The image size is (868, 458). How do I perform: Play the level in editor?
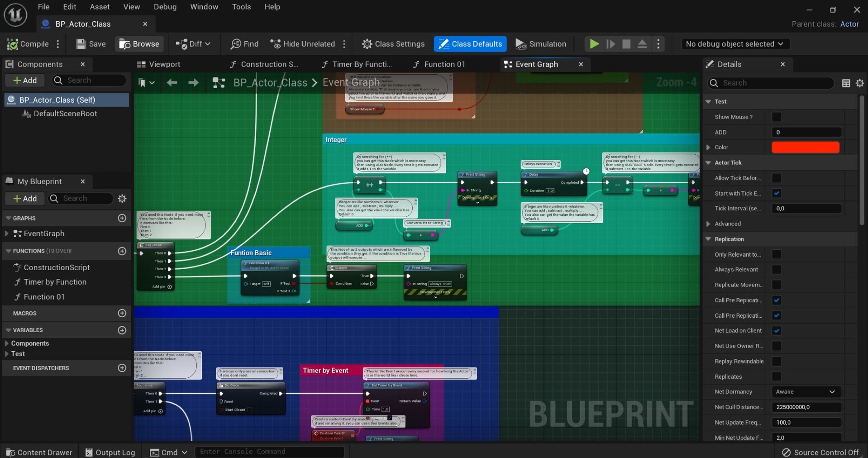[594, 44]
